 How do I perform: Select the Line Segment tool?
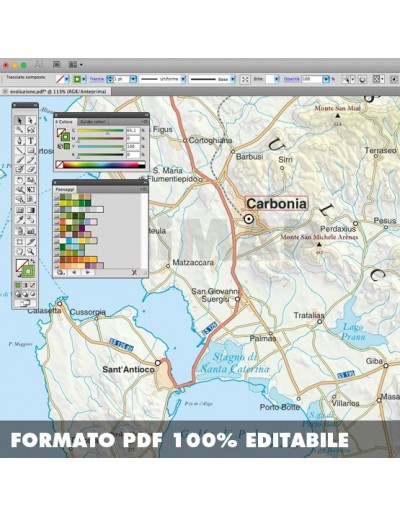[x=20, y=150]
